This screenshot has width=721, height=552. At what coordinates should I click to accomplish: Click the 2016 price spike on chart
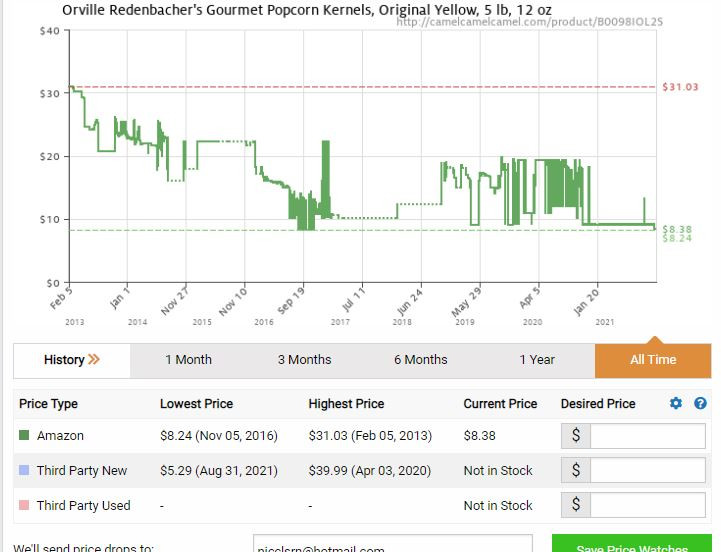pyautogui.click(x=326, y=178)
